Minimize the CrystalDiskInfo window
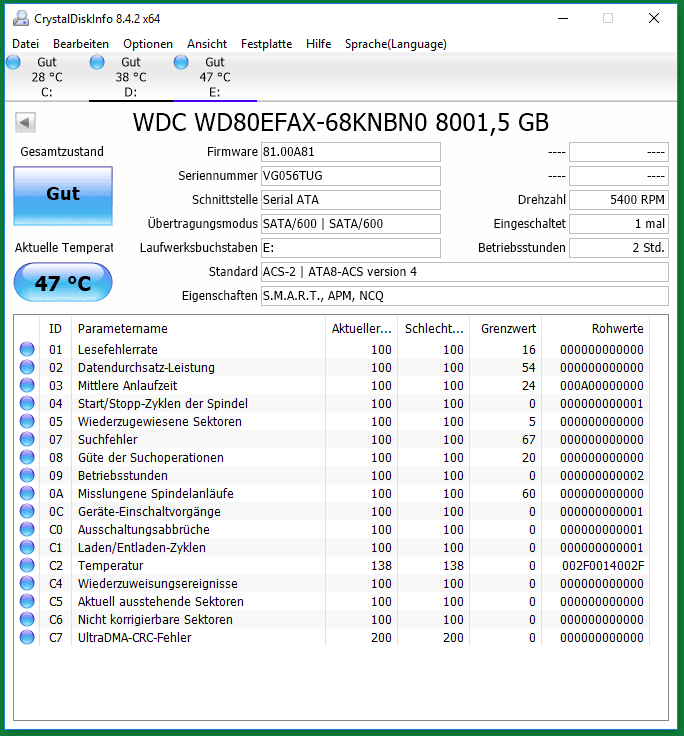The image size is (684, 736). pos(563,19)
